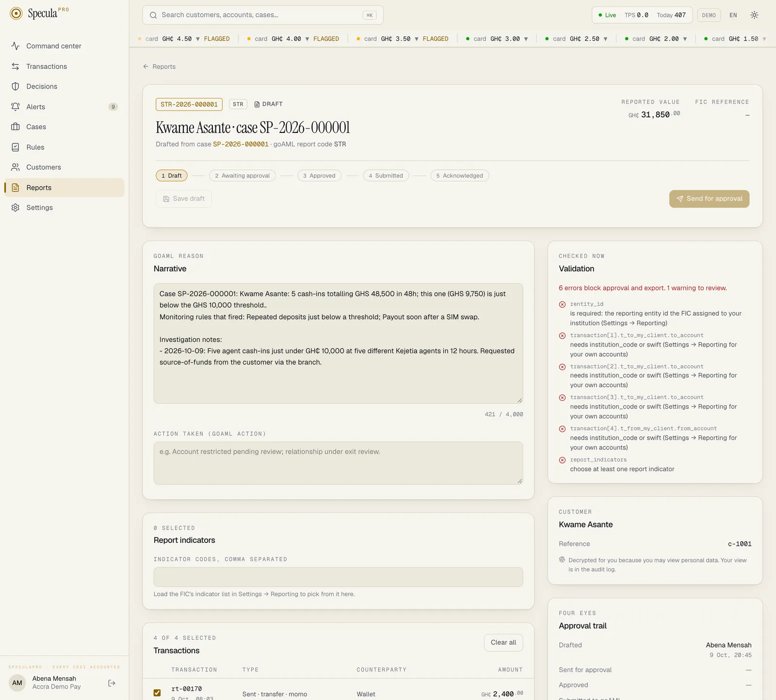Click into Narrative text area

[338, 344]
